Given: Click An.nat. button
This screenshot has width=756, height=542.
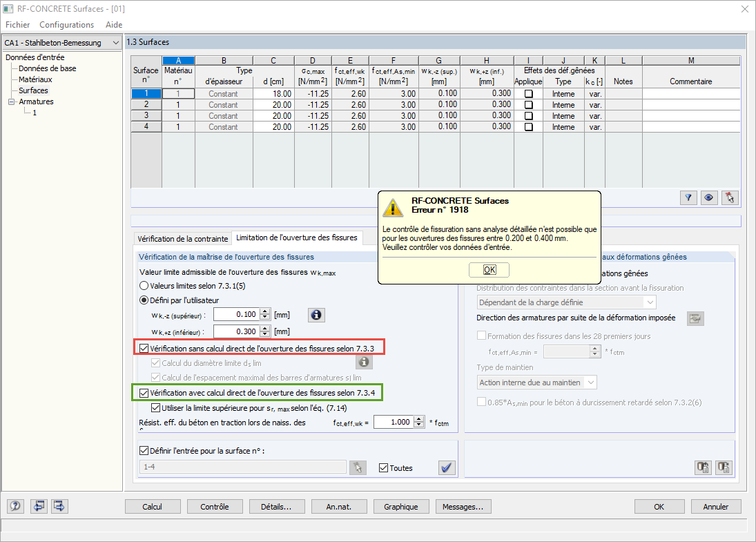Looking at the screenshot, I should [x=339, y=507].
